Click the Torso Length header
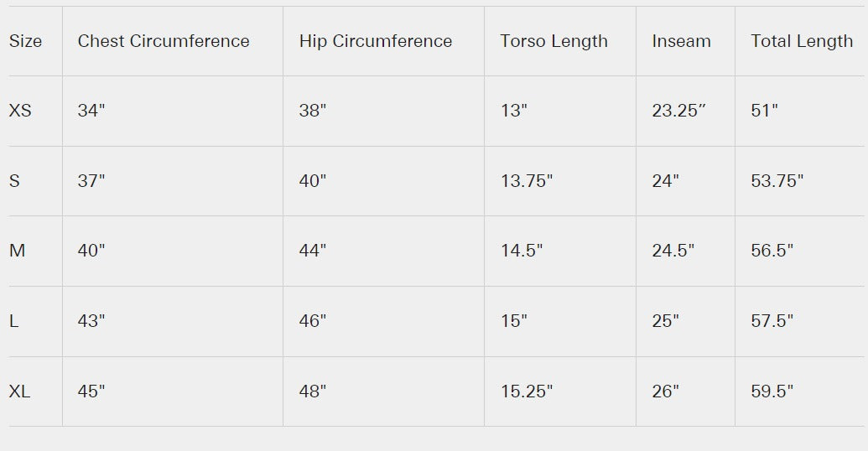 pos(554,41)
